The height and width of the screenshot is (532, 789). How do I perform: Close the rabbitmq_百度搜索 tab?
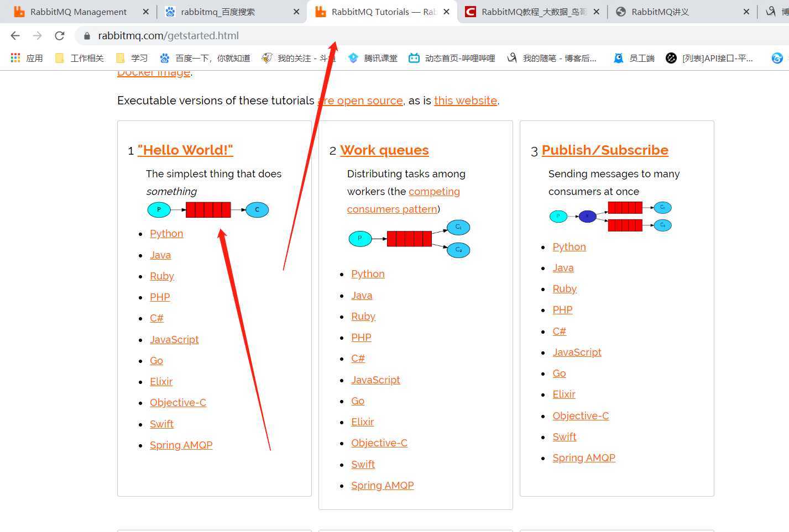296,12
